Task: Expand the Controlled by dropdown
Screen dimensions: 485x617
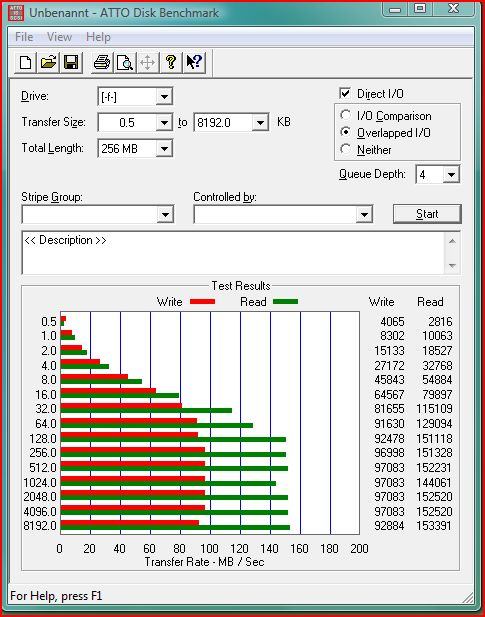Action: (364, 214)
